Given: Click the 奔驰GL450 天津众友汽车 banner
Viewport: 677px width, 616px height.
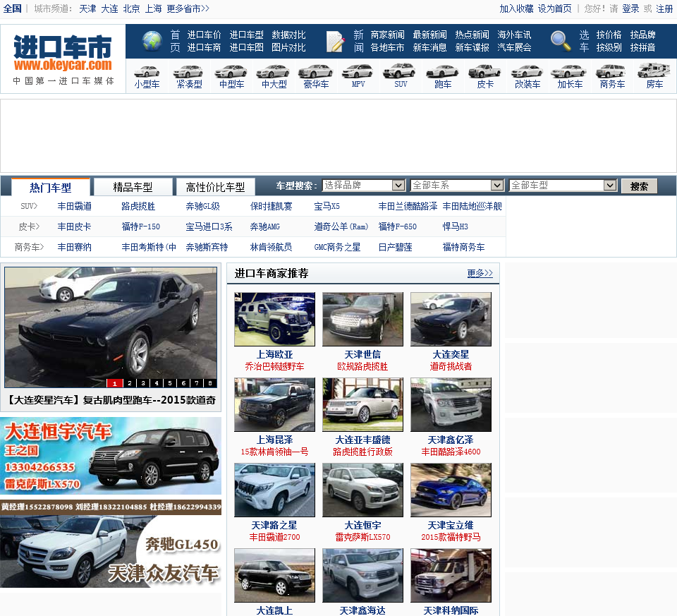Looking at the screenshot, I should [111, 544].
